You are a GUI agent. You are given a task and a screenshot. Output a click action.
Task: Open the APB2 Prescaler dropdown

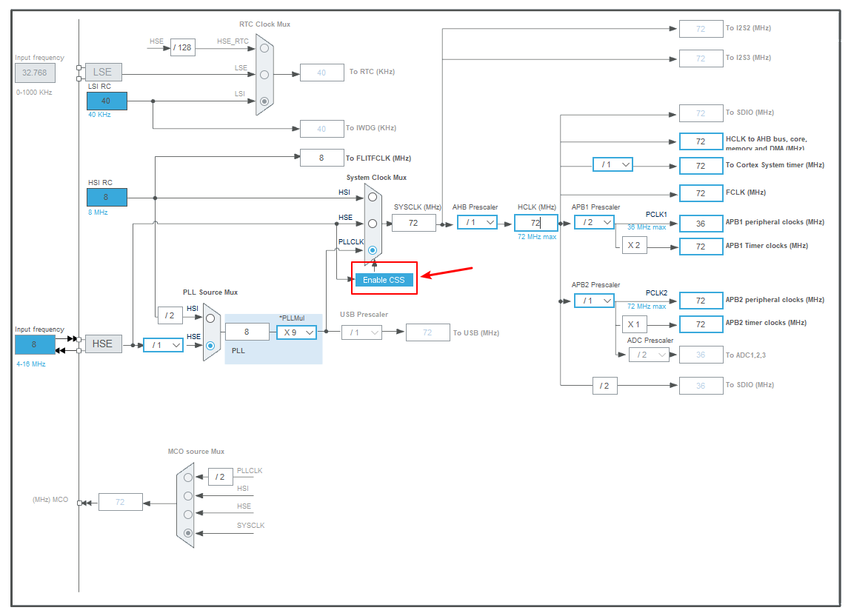click(593, 301)
